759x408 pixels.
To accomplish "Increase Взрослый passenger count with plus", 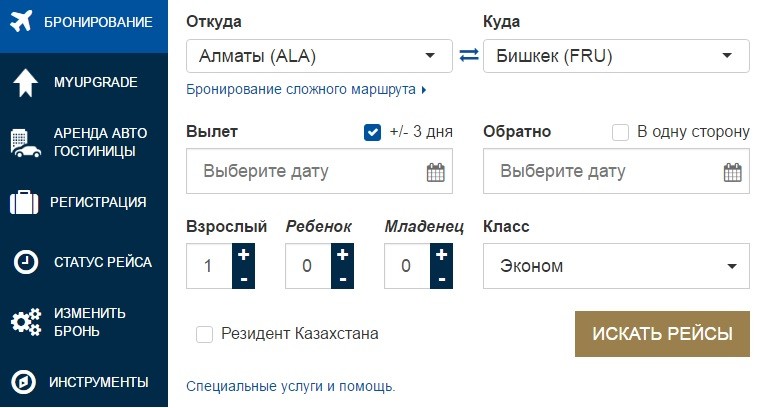I will [244, 255].
